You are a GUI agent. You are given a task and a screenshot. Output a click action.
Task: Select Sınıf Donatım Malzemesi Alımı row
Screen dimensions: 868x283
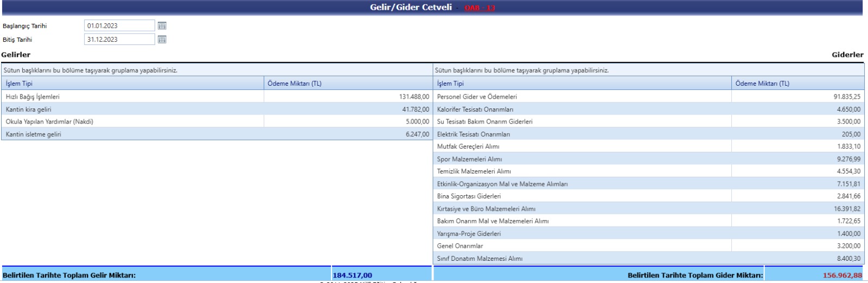(x=480, y=259)
